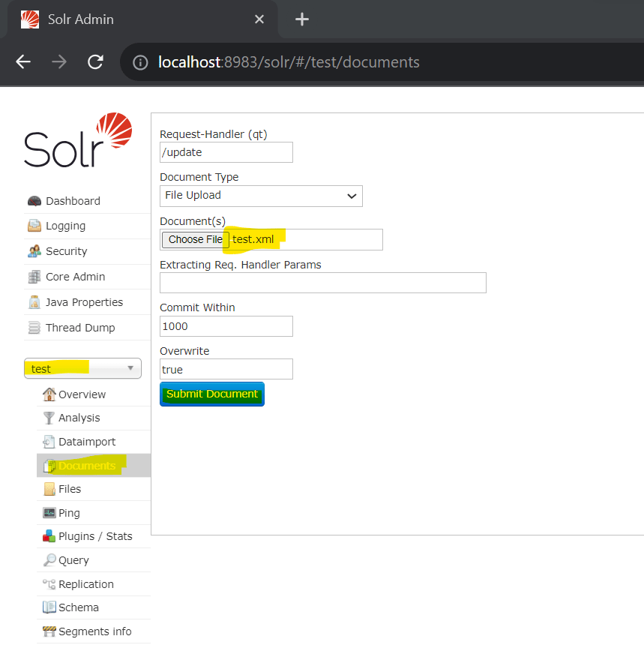Open the Query link
This screenshot has width=644, height=660.
(73, 560)
